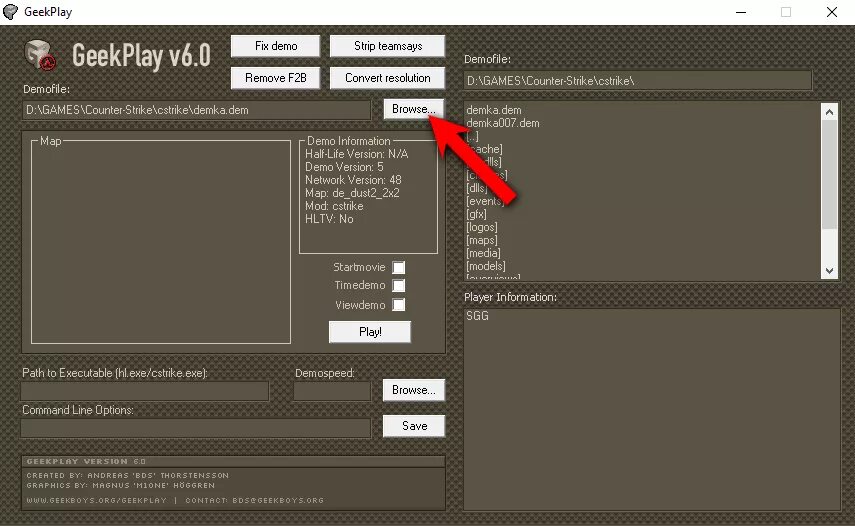Select the [logos] folder entry
Screen dimensions: 855x526
coord(482,227)
